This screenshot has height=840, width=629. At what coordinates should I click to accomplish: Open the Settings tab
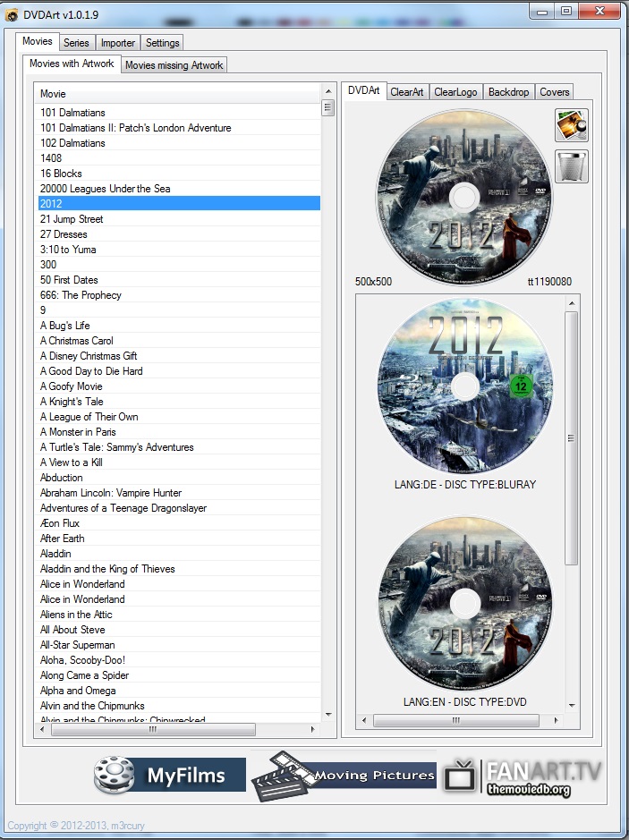point(162,43)
